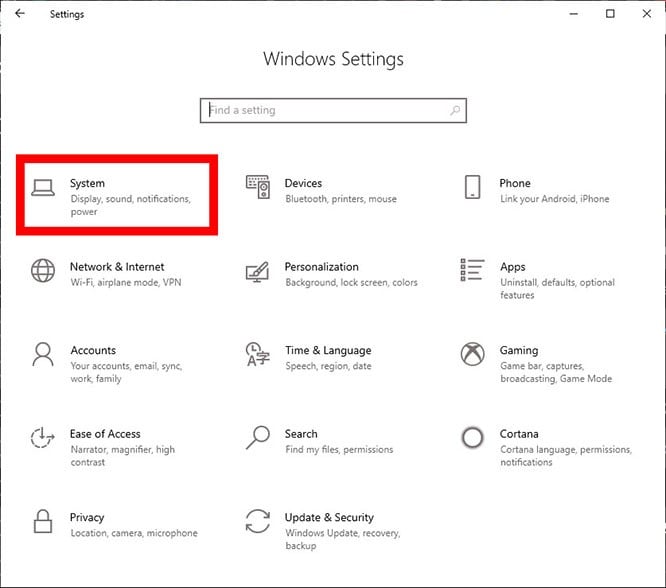Click 'Game bar, captures, broadcasting' description
666x588 pixels.
(556, 372)
